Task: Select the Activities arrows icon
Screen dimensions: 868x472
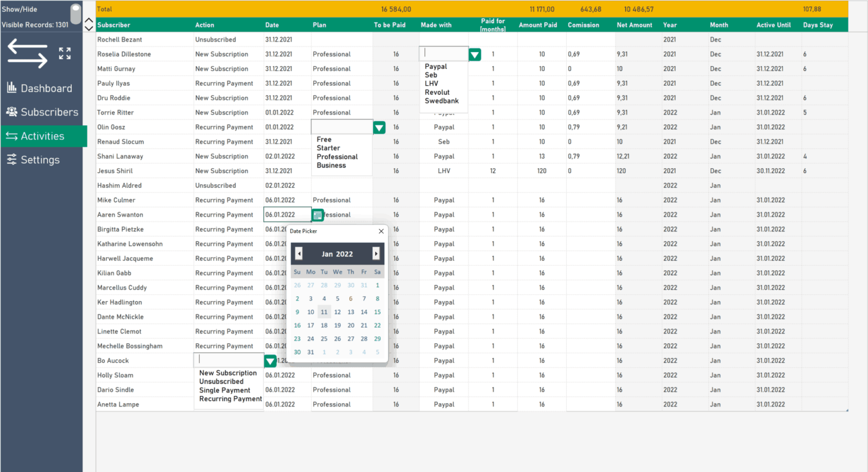Action: click(12, 136)
